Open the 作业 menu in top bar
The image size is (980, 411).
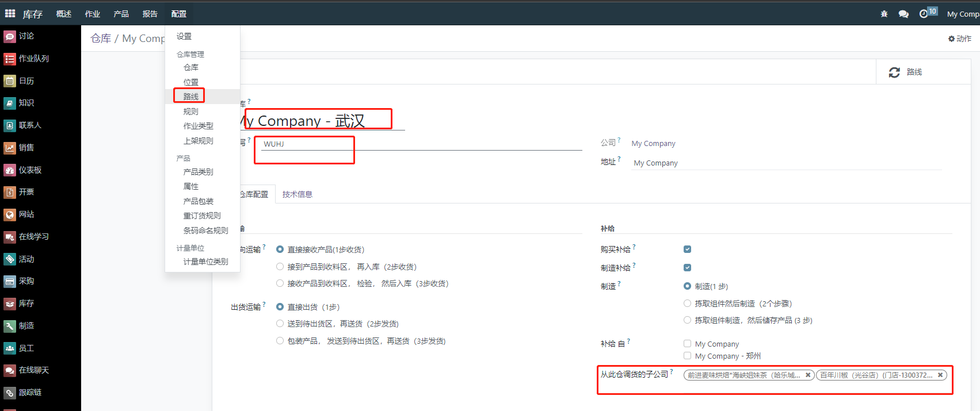92,14
